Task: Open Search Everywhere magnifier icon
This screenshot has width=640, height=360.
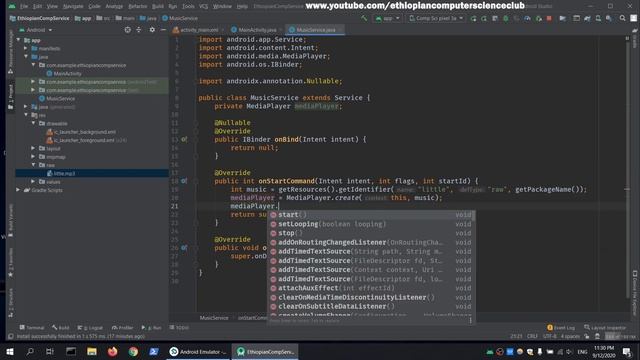Action: click(622, 18)
